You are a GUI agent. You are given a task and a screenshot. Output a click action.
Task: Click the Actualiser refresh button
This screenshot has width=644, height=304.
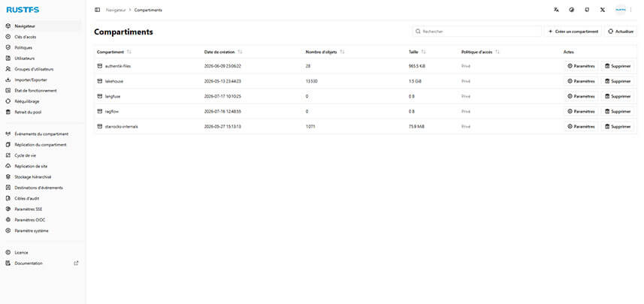(621, 32)
